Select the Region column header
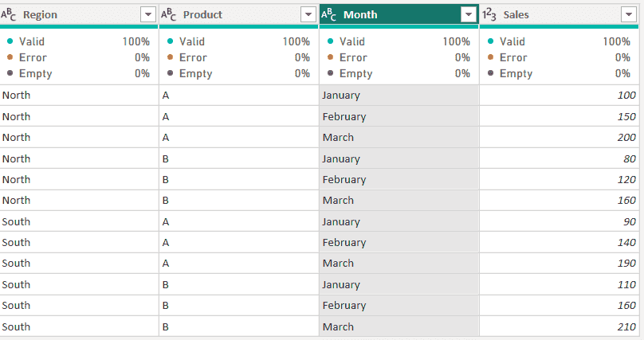This screenshot has height=340, width=644. coord(79,15)
